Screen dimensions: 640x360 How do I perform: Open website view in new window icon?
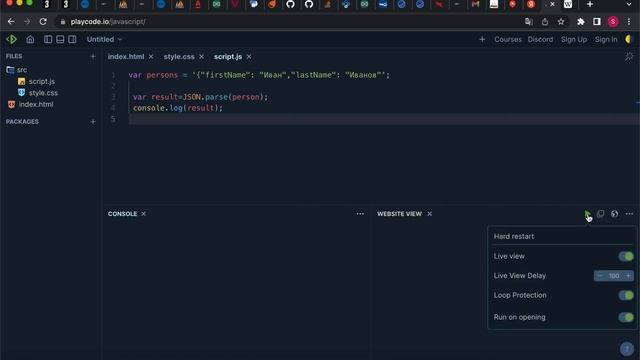[x=600, y=214]
